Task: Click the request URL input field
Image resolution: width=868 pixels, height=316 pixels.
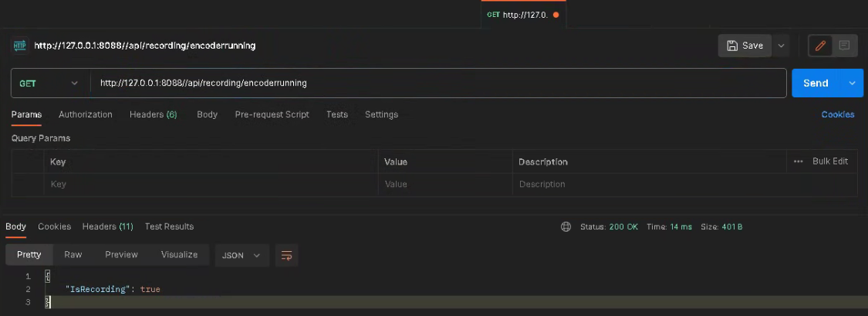Action: point(432,83)
